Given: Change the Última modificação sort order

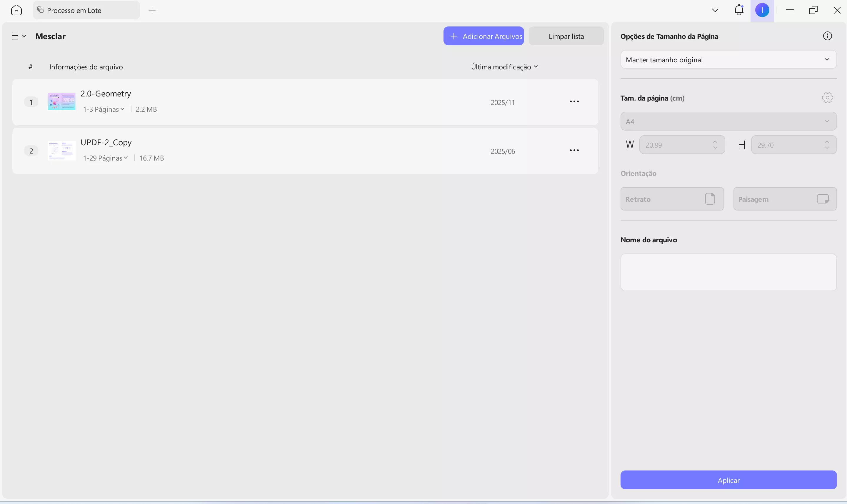Looking at the screenshot, I should click(504, 67).
